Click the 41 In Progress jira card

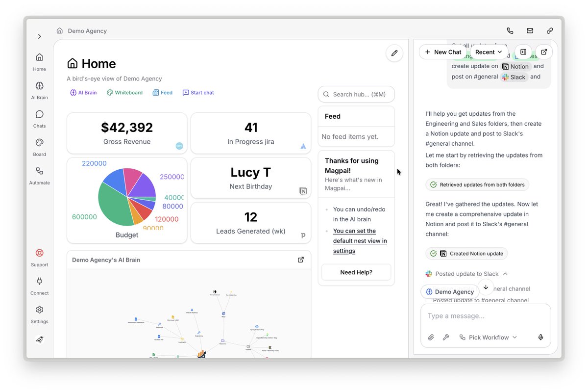pos(251,133)
